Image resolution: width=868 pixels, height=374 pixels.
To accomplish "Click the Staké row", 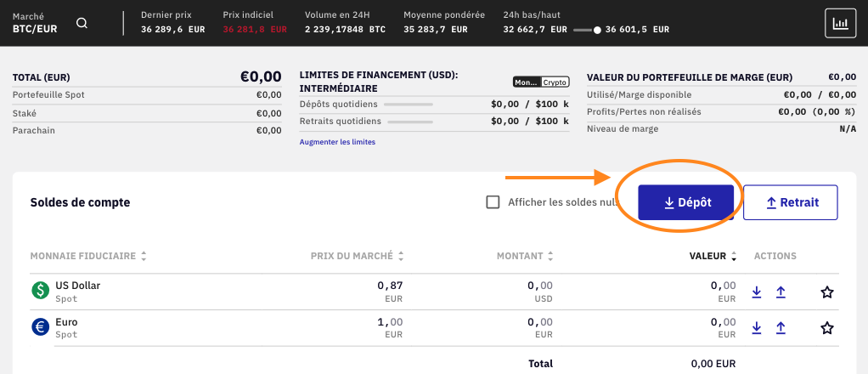I will coord(147,113).
